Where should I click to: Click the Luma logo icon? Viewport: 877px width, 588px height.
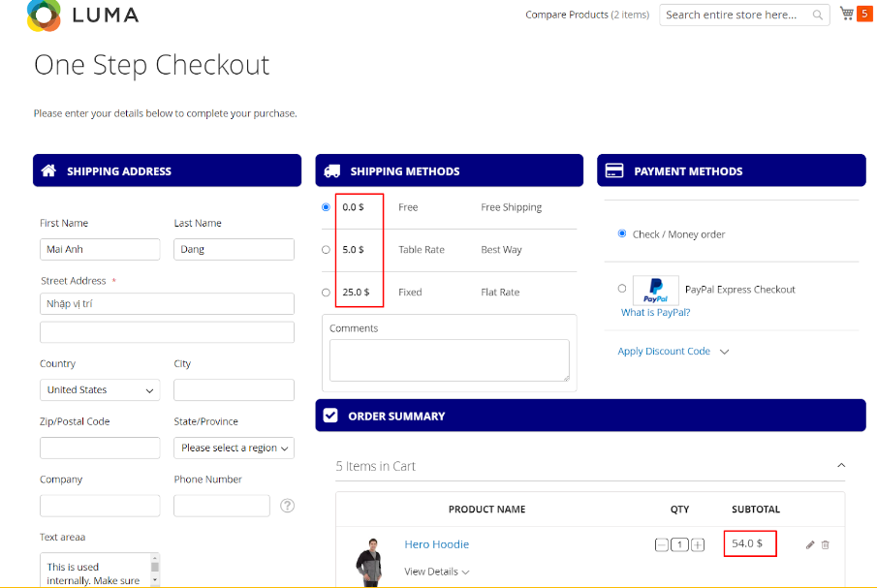(x=44, y=15)
